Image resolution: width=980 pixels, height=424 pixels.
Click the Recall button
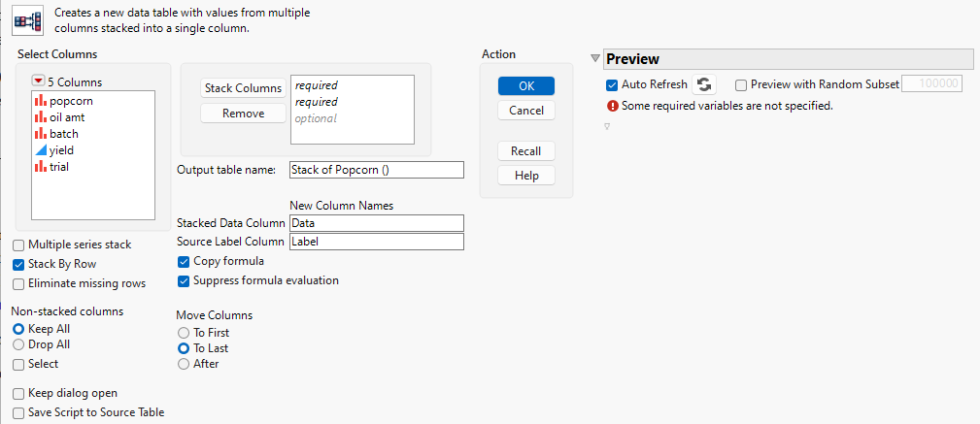pos(526,151)
